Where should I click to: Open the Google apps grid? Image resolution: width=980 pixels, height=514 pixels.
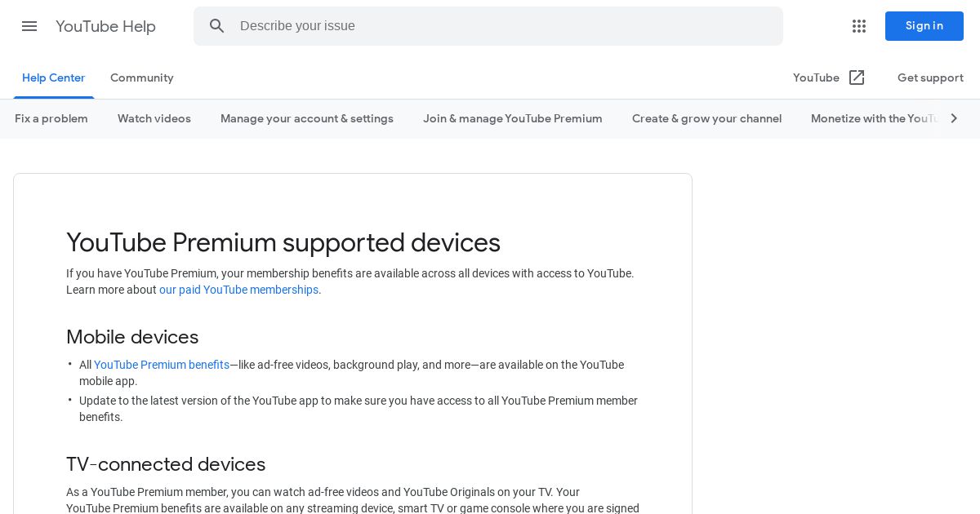pos(859,26)
